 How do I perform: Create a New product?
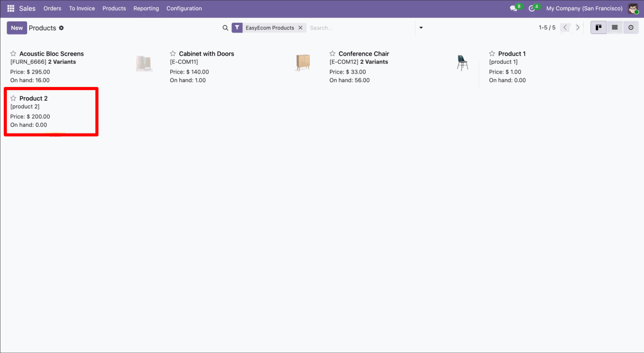coord(17,28)
